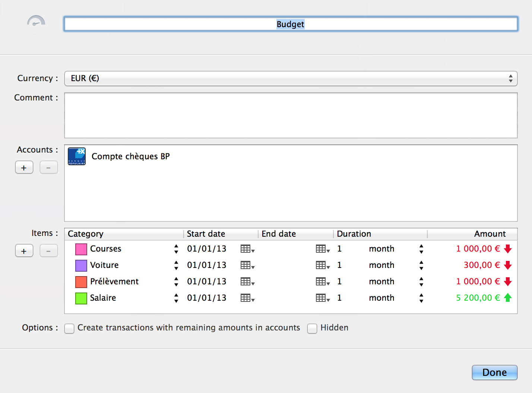Edit duration number 1 in Salaire row

click(339, 298)
